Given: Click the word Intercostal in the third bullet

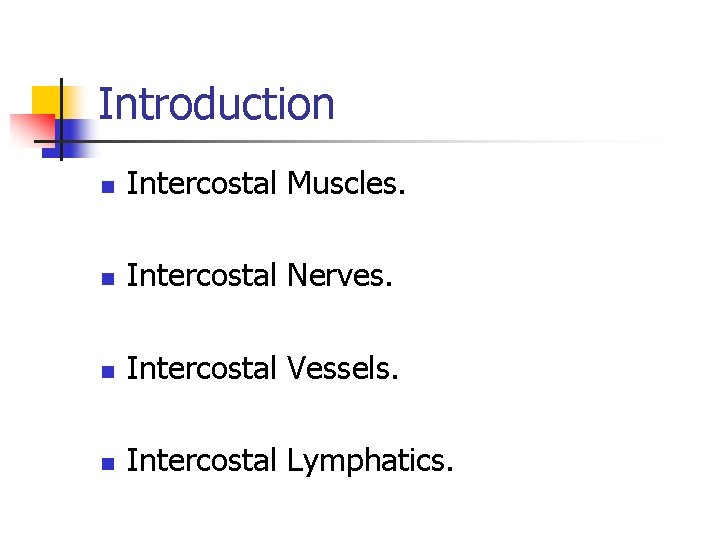Looking at the screenshot, I should click(202, 368).
